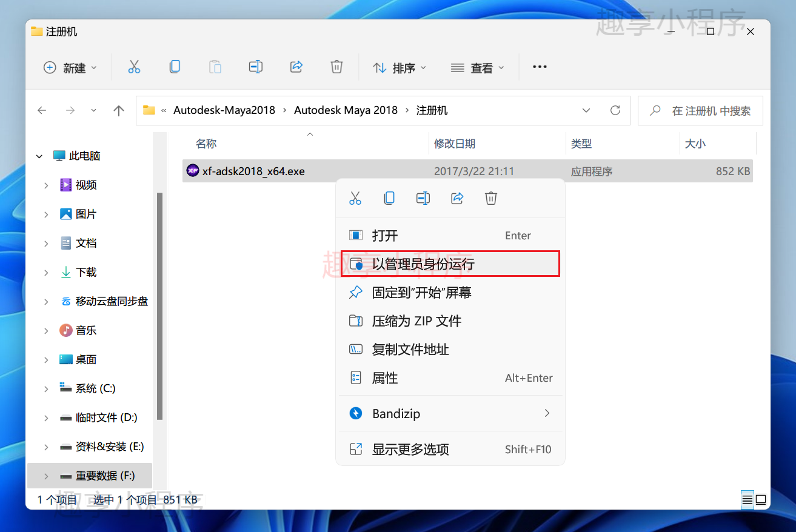Go up one folder level

[119, 110]
